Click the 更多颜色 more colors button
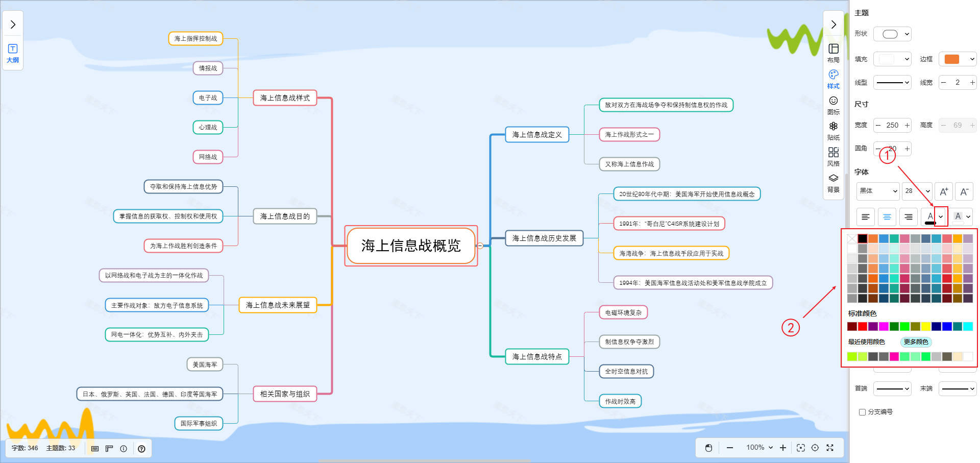This screenshot has height=463, width=980. (916, 342)
